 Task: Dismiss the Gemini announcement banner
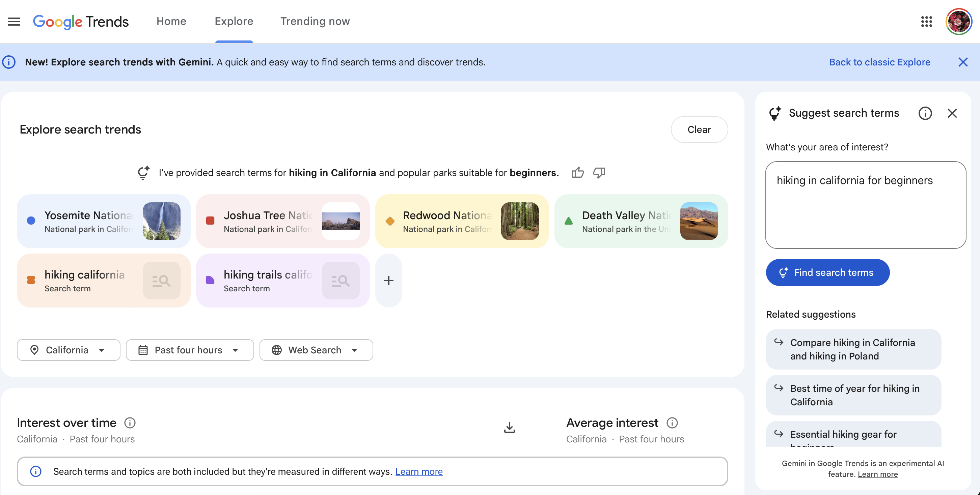[962, 62]
